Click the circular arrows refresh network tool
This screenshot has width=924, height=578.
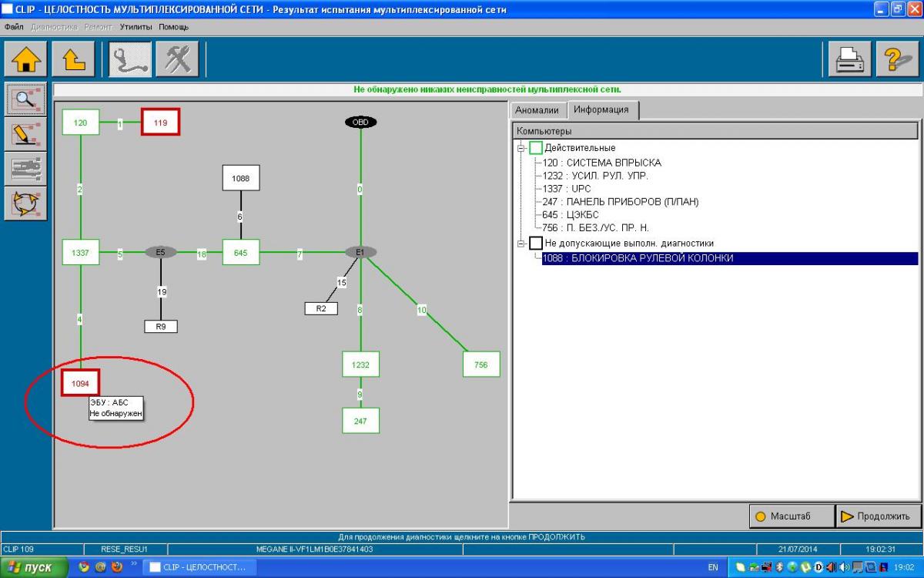(x=27, y=203)
